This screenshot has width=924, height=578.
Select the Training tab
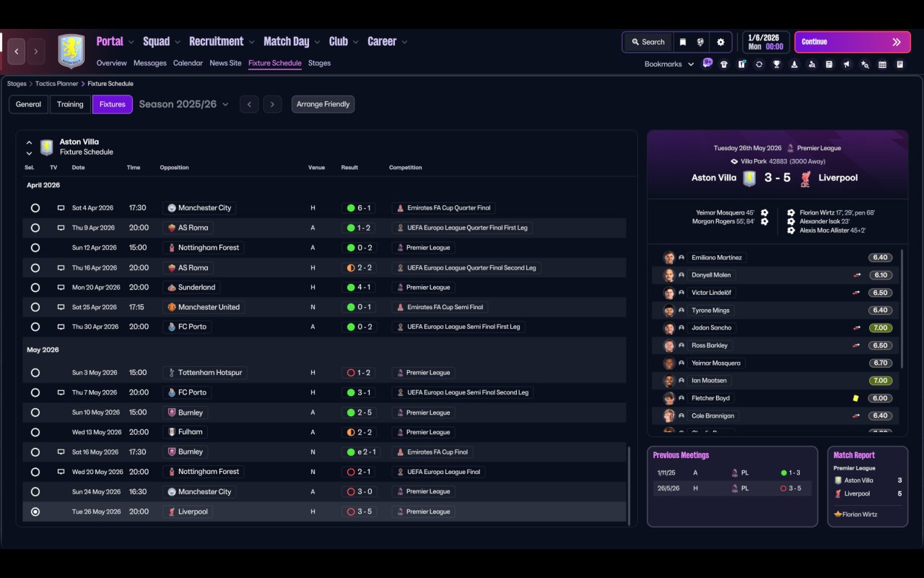click(70, 104)
